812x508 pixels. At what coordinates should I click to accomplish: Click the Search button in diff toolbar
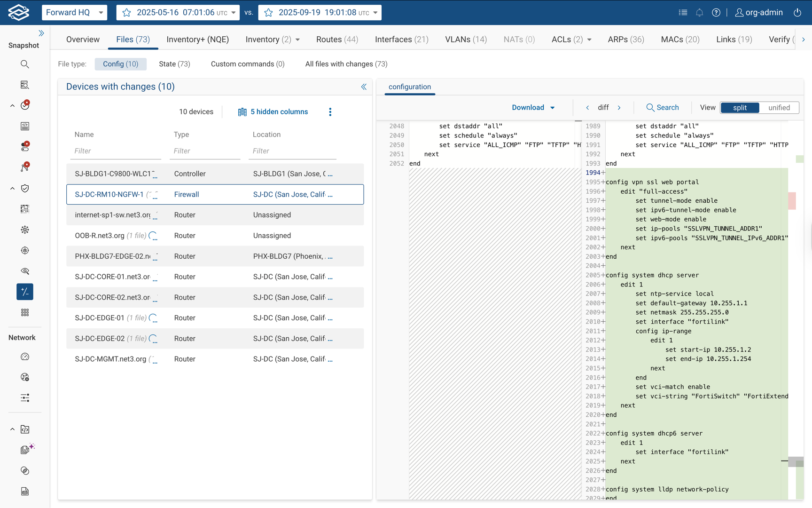662,108
